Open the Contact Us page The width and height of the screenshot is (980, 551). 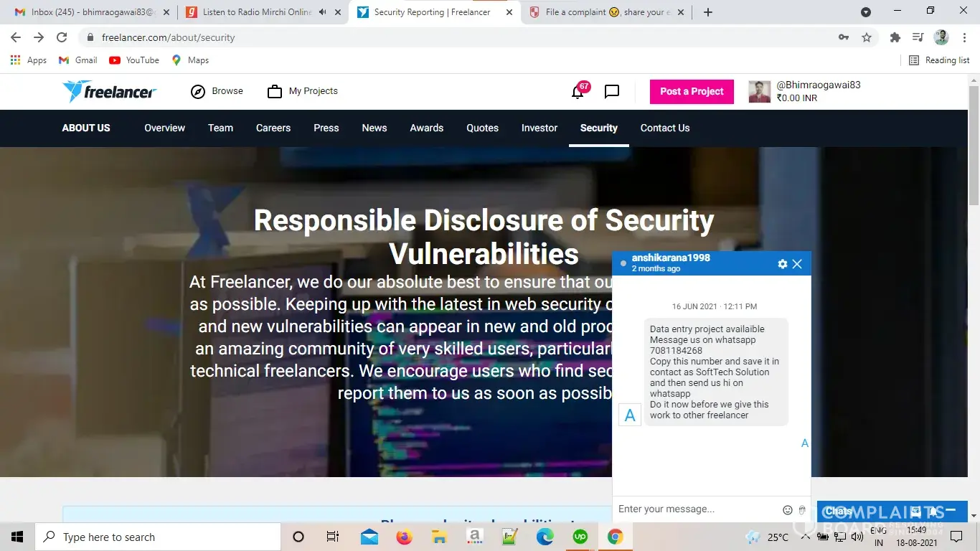[x=664, y=128]
